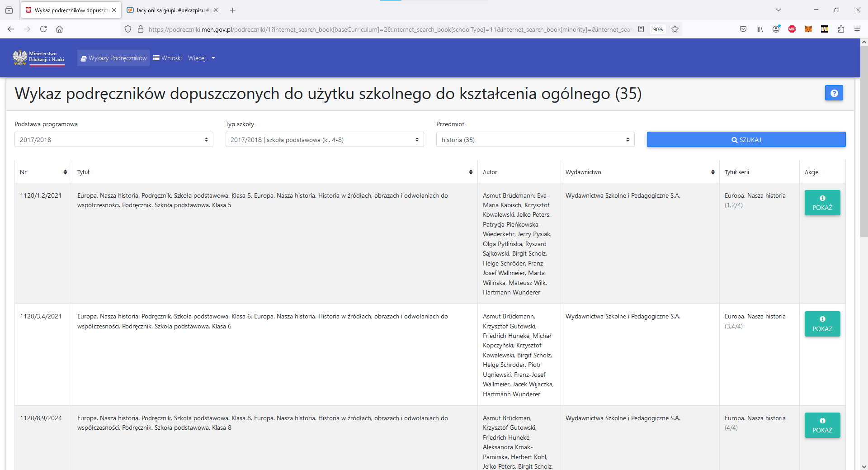This screenshot has width=868, height=470.
Task: Expand the Typ szkoły dropdown
Action: pyautogui.click(x=324, y=140)
